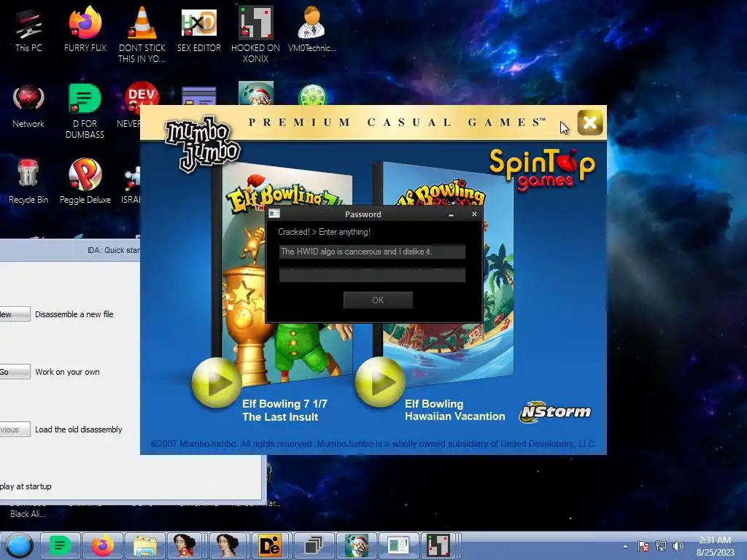Open the stacked windows taskbar icon
Screen dimensions: 747x560
coord(313,545)
